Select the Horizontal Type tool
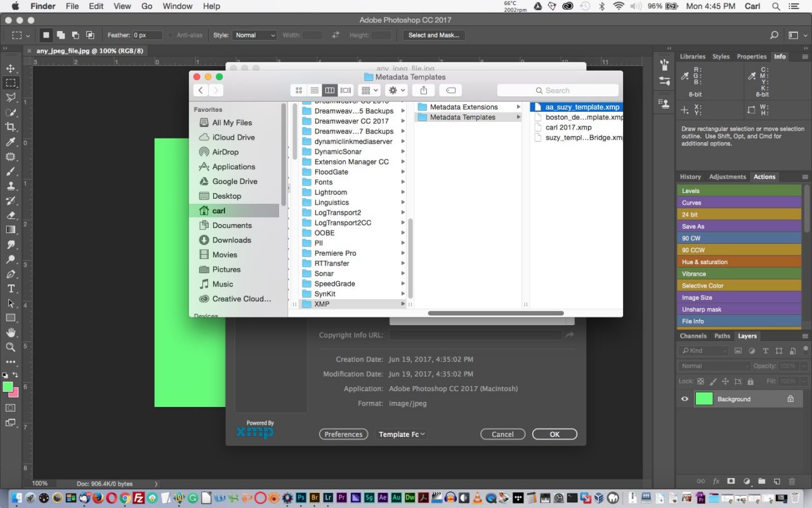The width and height of the screenshot is (812, 508). coord(11,288)
